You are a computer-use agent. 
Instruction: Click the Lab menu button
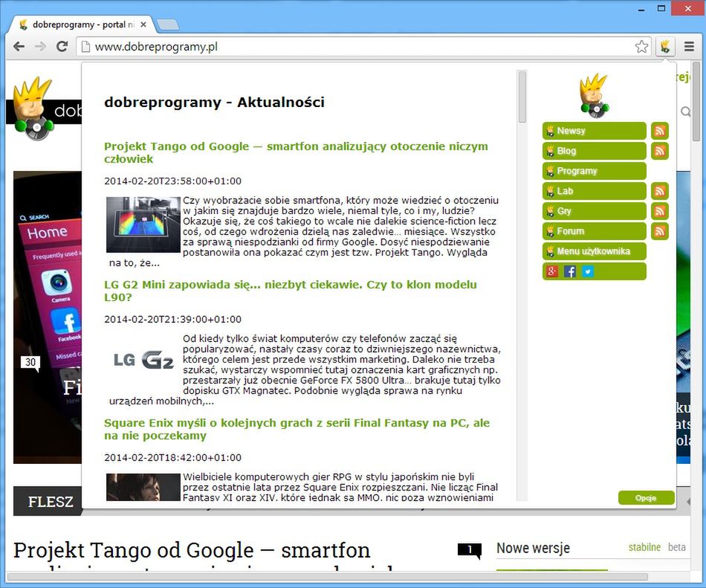coord(595,191)
